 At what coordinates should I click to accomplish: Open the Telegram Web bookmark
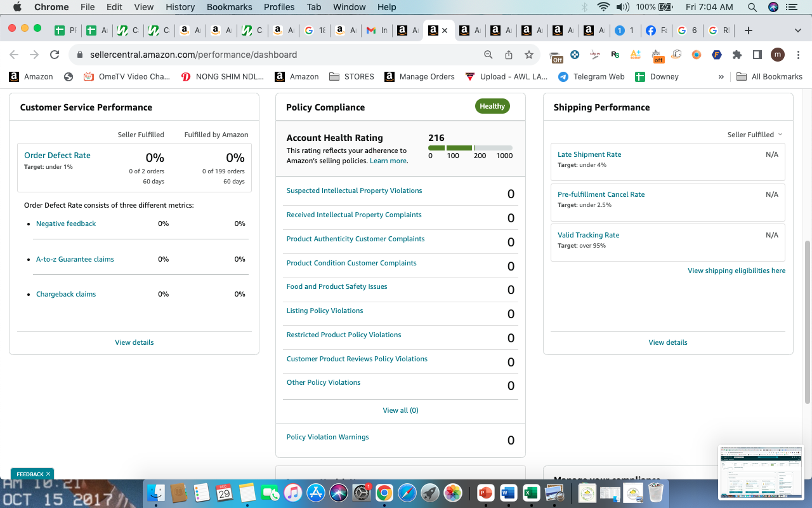[x=591, y=77]
